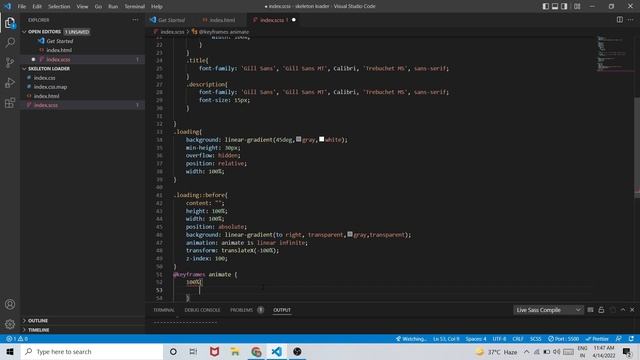The height and width of the screenshot is (360, 640).
Task: Open the View menu
Action: (82, 6)
